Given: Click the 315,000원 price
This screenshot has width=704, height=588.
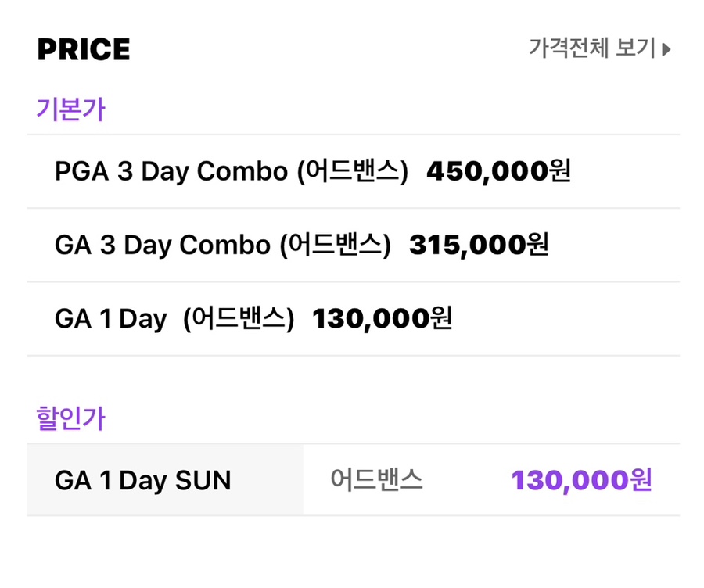Looking at the screenshot, I should (x=479, y=245).
